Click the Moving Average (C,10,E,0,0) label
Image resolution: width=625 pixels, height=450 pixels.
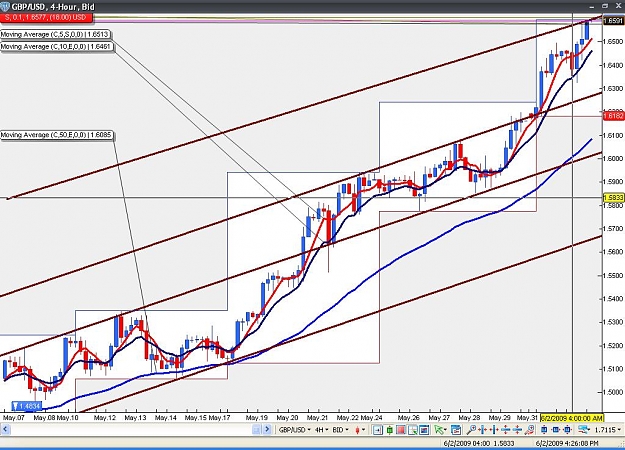pyautogui.click(x=56, y=47)
